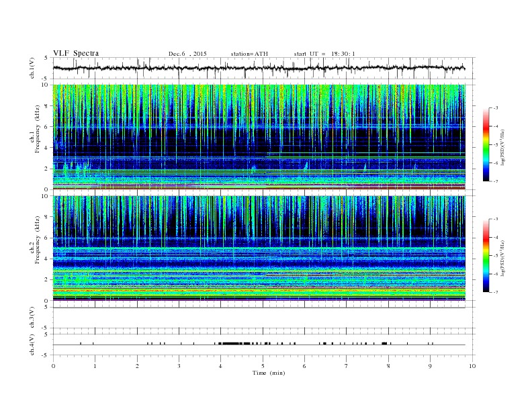Click inside the ch.1 frequency spectrogram
The width and height of the screenshot is (532, 411).
(x=259, y=137)
